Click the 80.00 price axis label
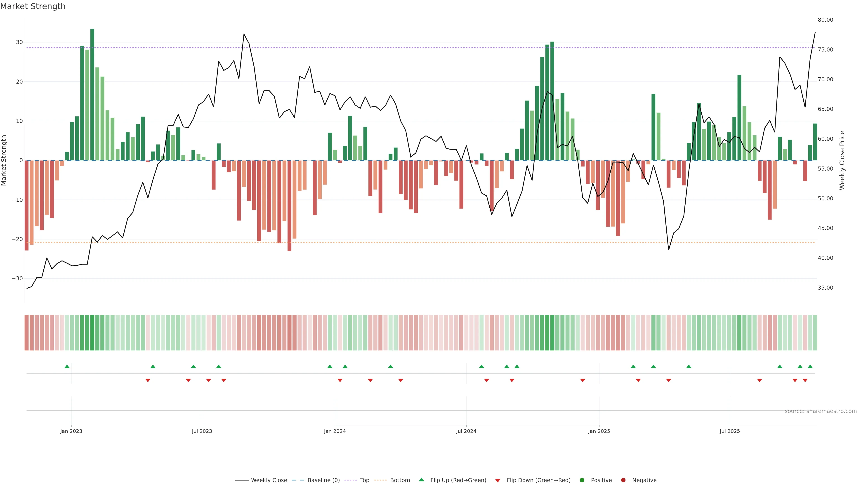This screenshot has height=488, width=868. click(x=825, y=20)
